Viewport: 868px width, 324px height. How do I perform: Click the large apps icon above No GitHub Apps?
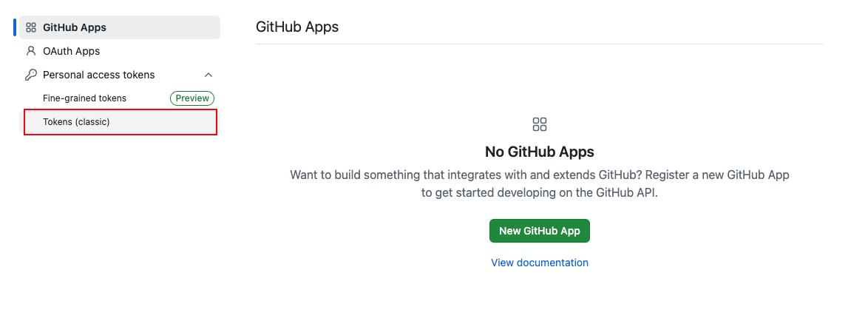click(540, 124)
